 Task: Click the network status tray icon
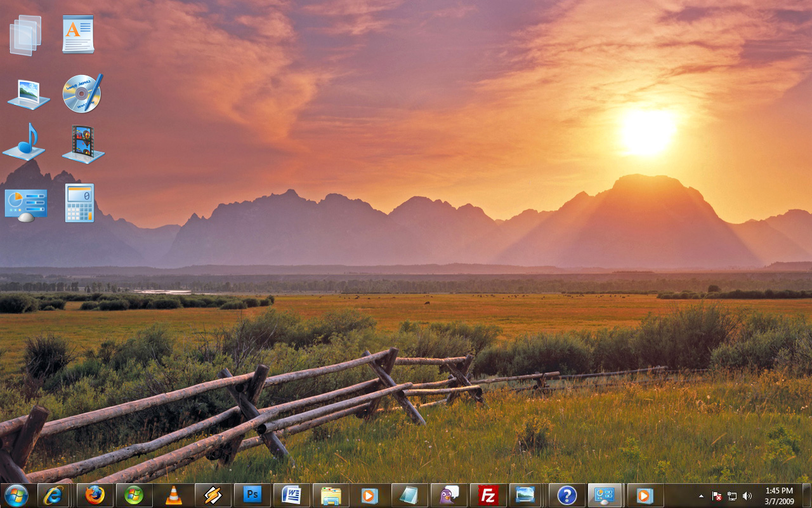732,496
